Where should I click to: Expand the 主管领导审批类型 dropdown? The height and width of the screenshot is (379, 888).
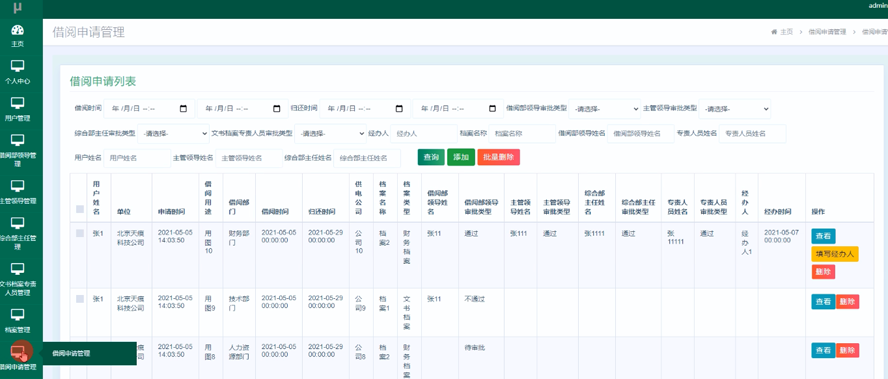(x=735, y=108)
